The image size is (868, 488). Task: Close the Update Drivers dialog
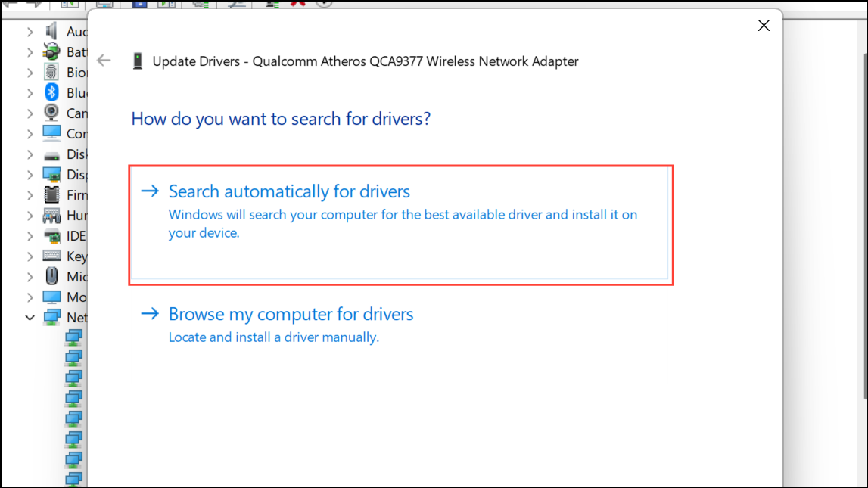tap(764, 26)
